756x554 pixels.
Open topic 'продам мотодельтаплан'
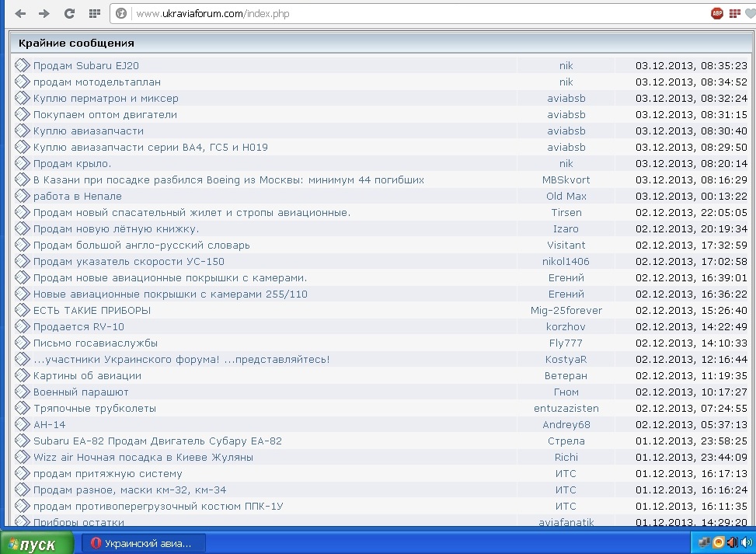pyautogui.click(x=96, y=82)
